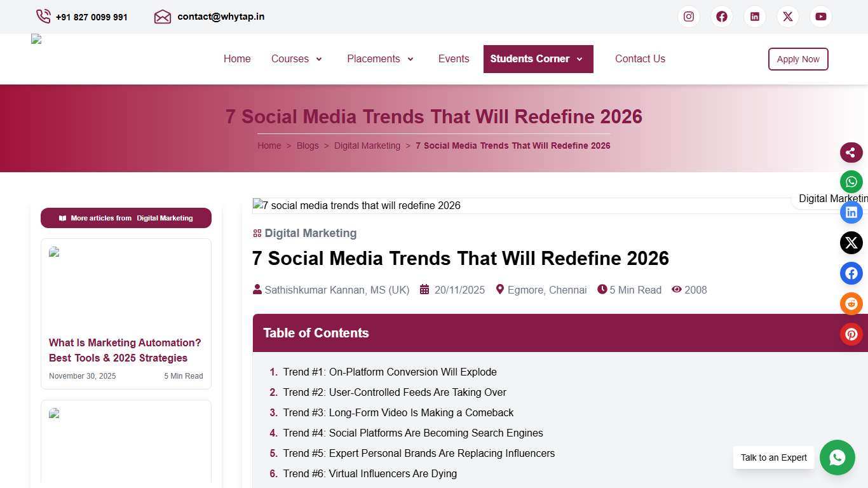The height and width of the screenshot is (488, 868).
Task: Open the Placements dropdown
Action: [380, 58]
